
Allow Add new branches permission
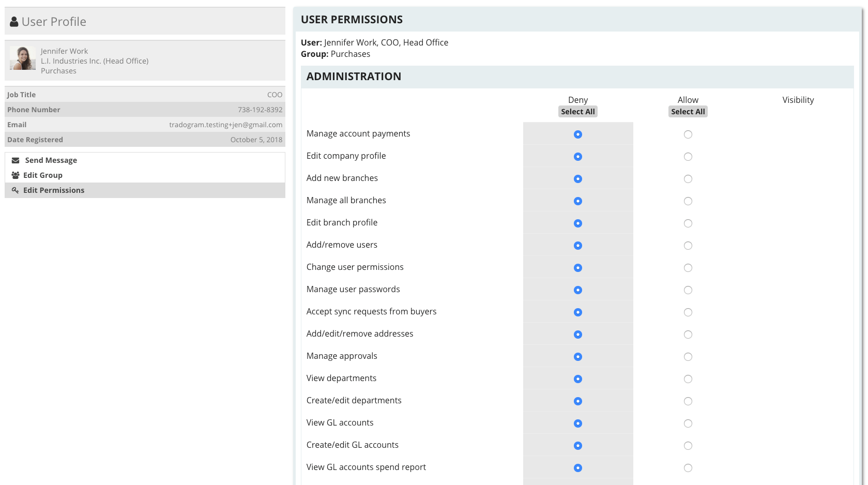[x=688, y=178]
